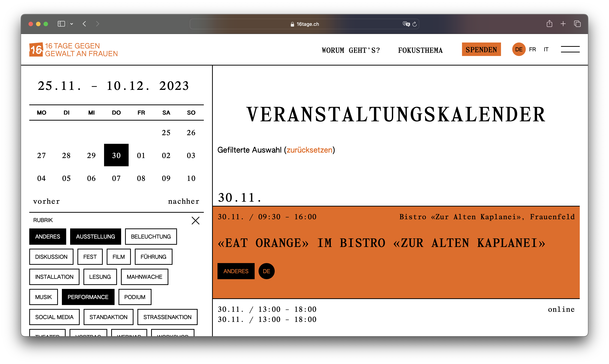Click the page translate icon in address bar
The height and width of the screenshot is (364, 609).
(406, 24)
